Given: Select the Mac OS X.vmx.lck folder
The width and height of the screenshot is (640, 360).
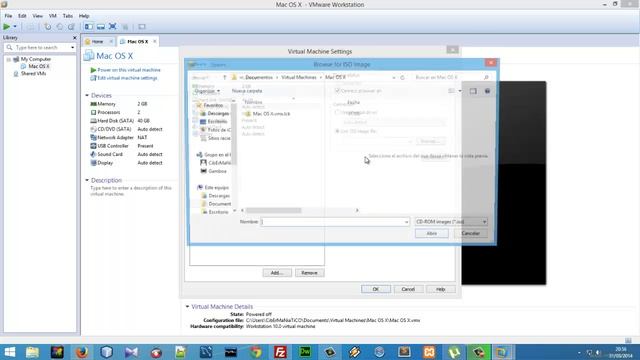Looking at the screenshot, I should coord(268,114).
